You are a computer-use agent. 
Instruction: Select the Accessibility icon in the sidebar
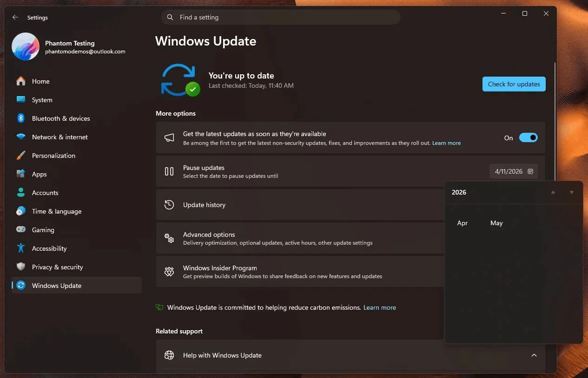[x=21, y=248]
